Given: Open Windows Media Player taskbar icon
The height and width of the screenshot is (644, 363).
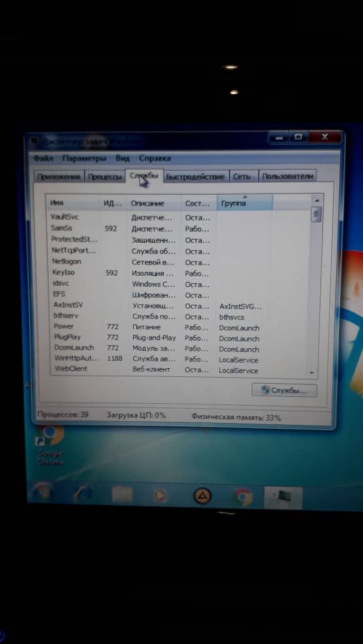Looking at the screenshot, I should 160,496.
